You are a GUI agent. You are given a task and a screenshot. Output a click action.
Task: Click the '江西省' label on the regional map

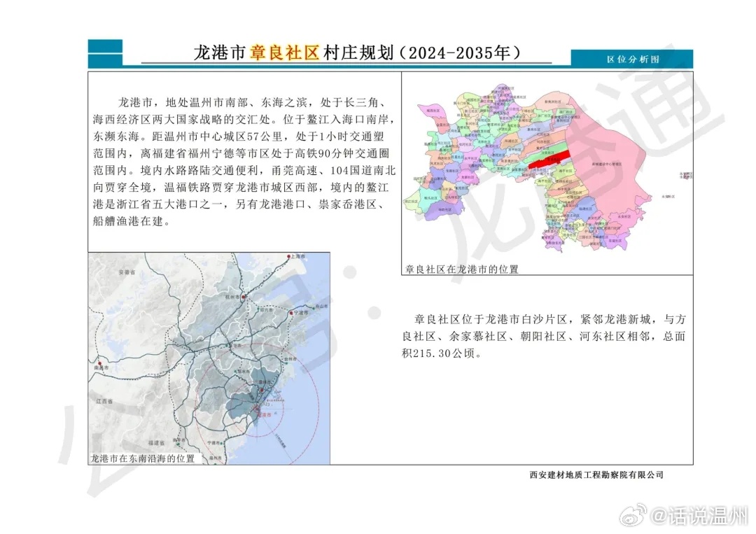104,401
